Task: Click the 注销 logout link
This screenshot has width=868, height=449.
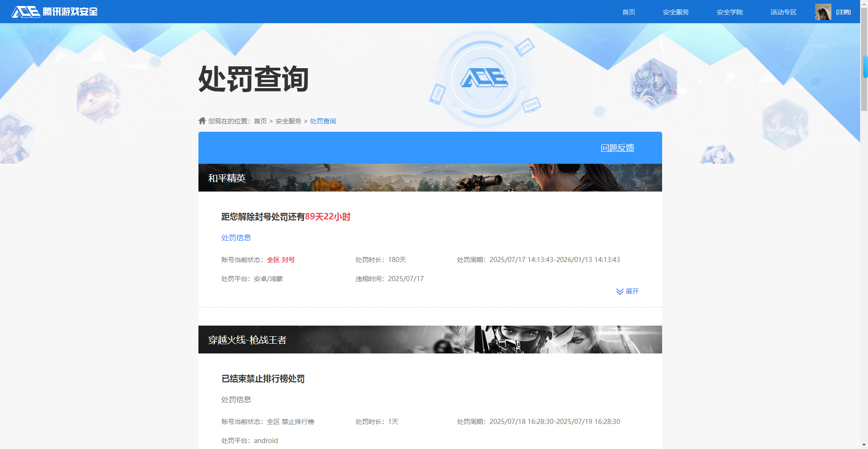Action: point(843,12)
